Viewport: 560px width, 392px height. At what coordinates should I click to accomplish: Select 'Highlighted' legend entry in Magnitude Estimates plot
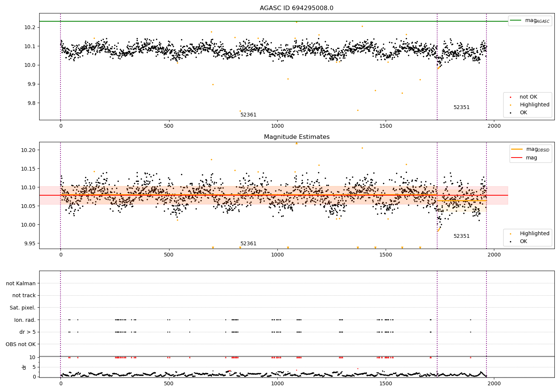[534, 234]
